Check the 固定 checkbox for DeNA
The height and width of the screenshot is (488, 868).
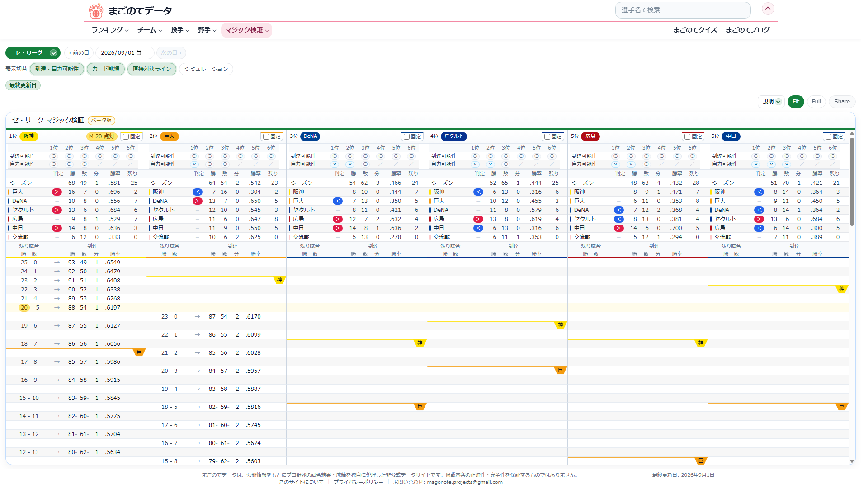point(407,136)
